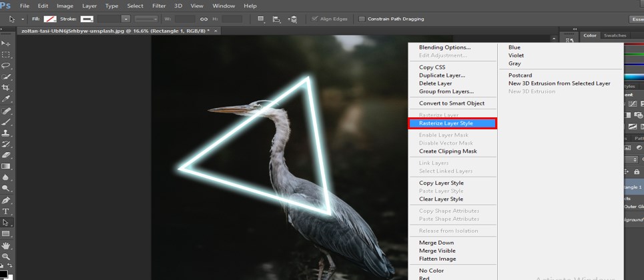
Task: Select the Gradient tool
Action: coord(6,166)
